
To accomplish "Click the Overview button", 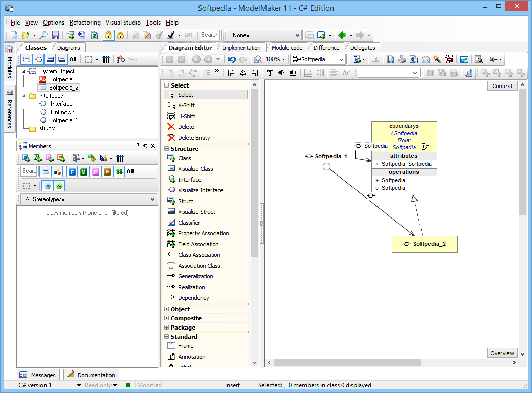I will tap(502, 353).
